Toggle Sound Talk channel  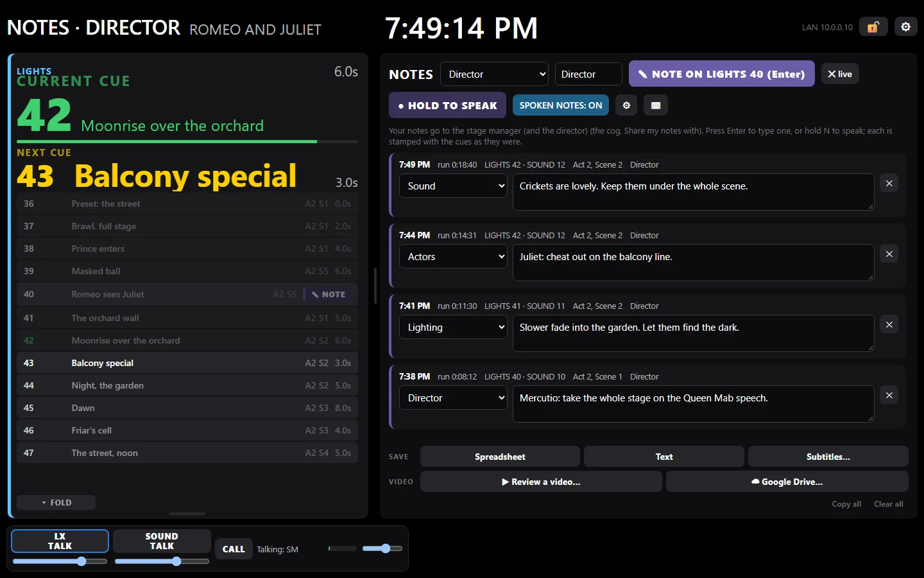tap(162, 541)
